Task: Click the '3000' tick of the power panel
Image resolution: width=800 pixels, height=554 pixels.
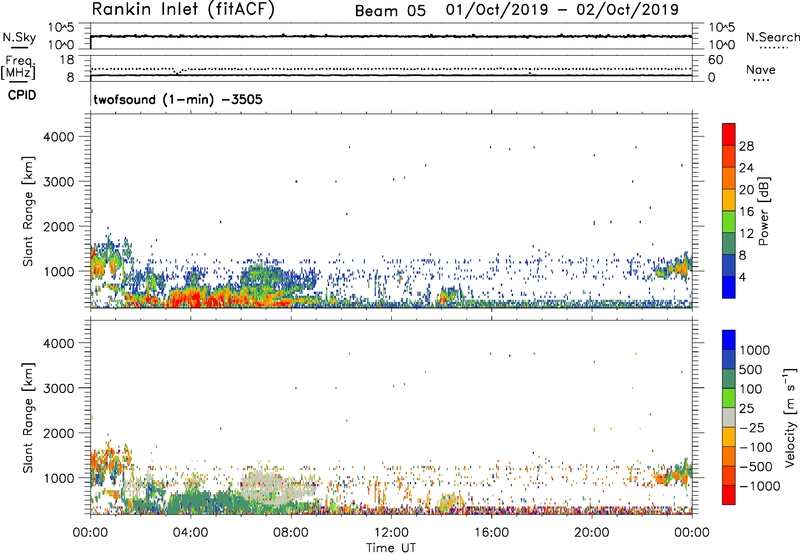Action: point(59,182)
